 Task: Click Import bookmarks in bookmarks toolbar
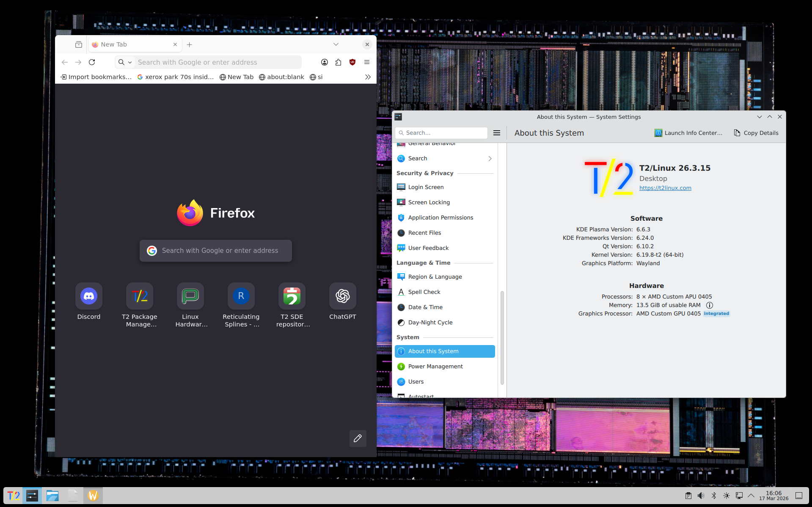click(x=96, y=77)
